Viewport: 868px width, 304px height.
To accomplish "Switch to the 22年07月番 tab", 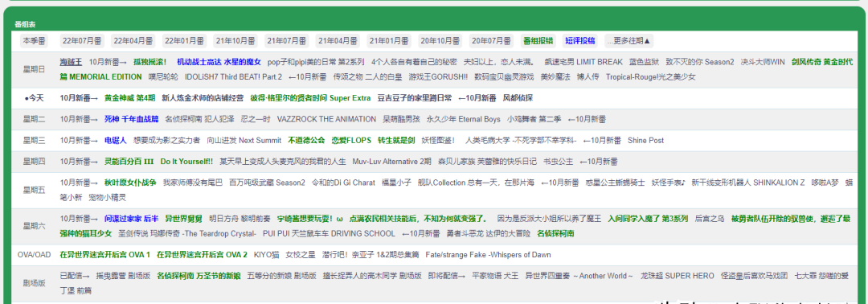I will [81, 41].
